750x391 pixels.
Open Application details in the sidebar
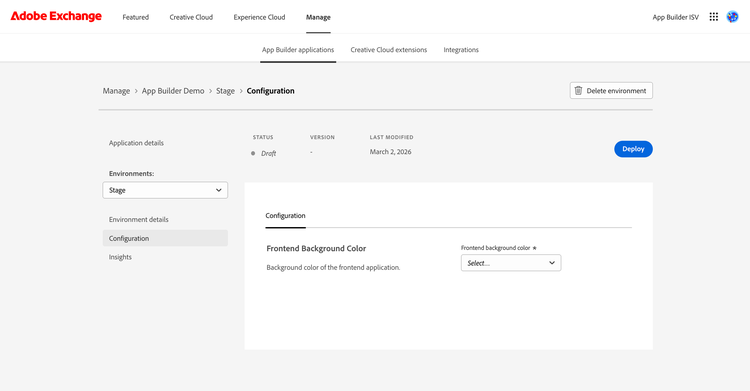[x=136, y=143]
